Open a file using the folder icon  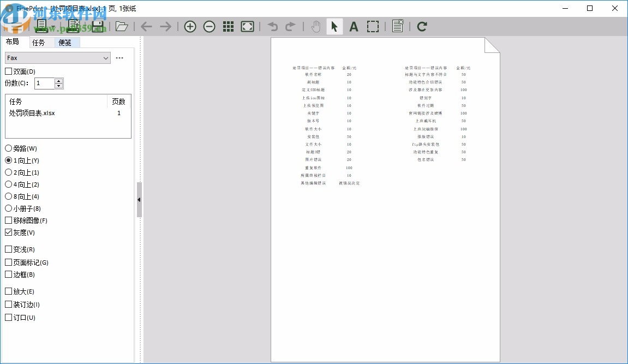coord(122,26)
